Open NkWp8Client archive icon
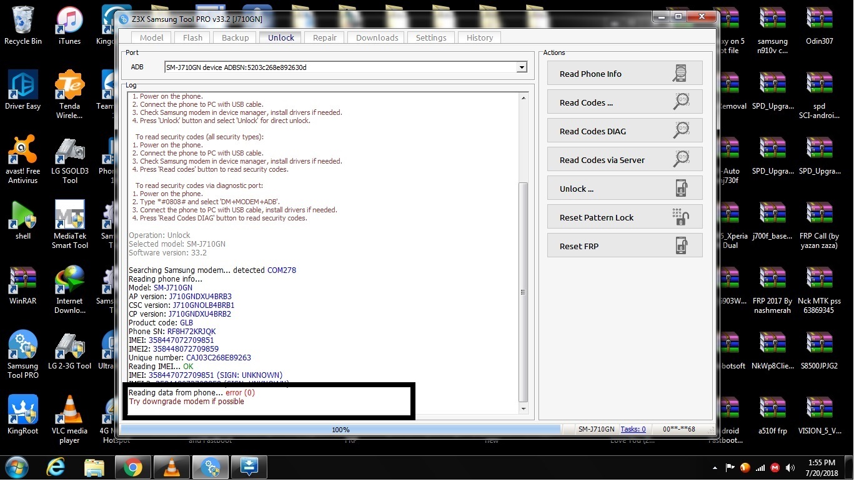The height and width of the screenshot is (504, 864). pyautogui.click(x=773, y=350)
